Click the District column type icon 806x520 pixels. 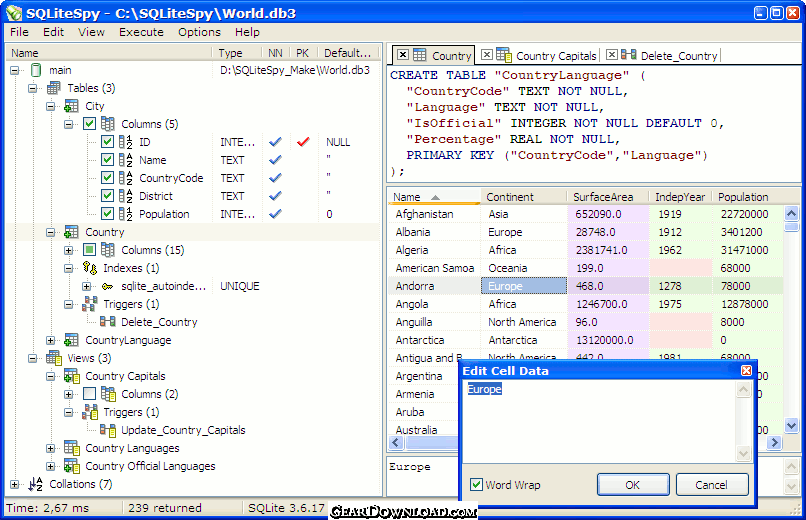[125, 196]
